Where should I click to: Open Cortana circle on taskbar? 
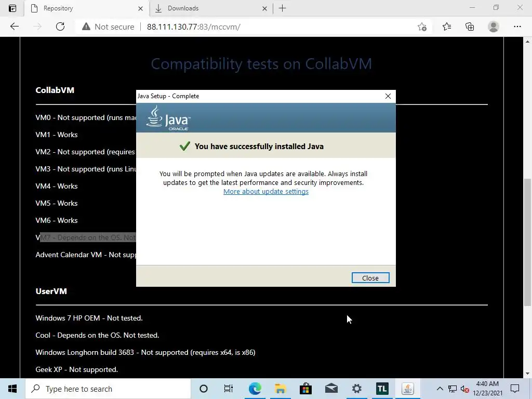point(204,389)
